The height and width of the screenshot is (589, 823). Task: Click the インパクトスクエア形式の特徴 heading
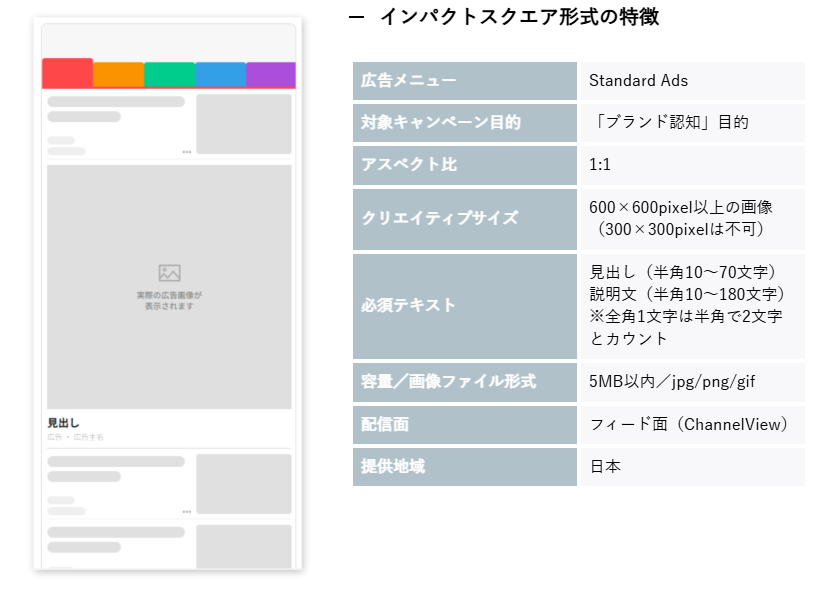click(x=519, y=17)
